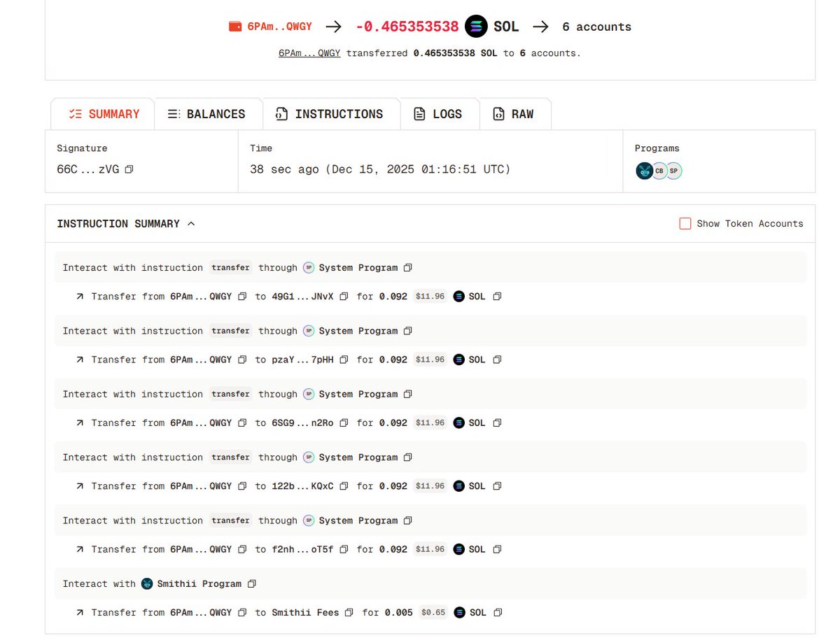
Task: Copy the signature 66C...zVG
Action: (129, 169)
